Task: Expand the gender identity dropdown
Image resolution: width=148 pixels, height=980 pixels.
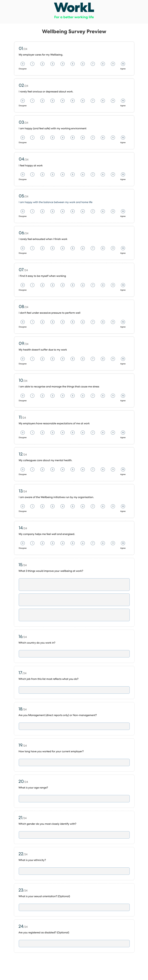Action: click(x=74, y=835)
